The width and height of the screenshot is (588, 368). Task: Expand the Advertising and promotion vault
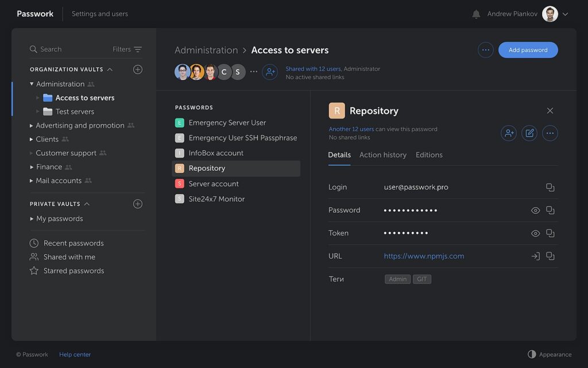point(32,125)
